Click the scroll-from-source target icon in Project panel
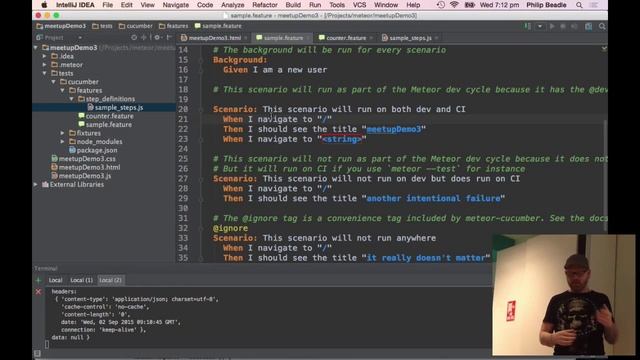Screen dimensions: 640x360 coord(134,38)
